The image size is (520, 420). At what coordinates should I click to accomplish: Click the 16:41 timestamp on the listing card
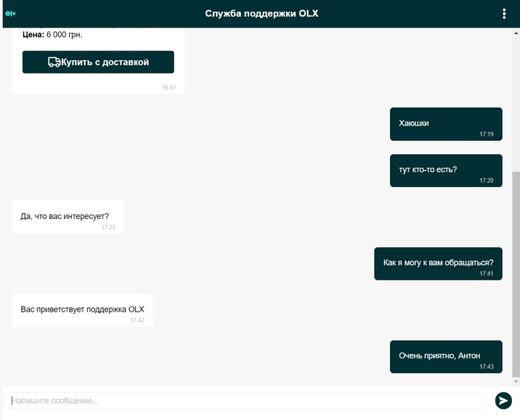tap(169, 88)
